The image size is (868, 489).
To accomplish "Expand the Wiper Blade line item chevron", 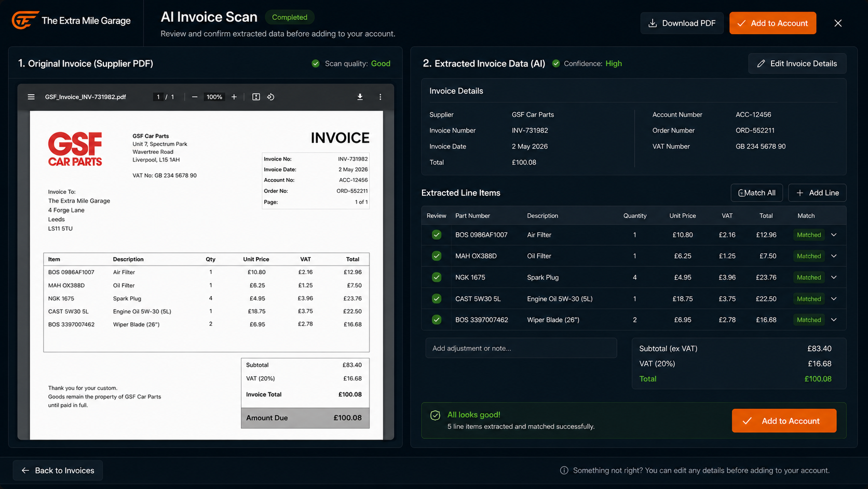I will tap(834, 320).
